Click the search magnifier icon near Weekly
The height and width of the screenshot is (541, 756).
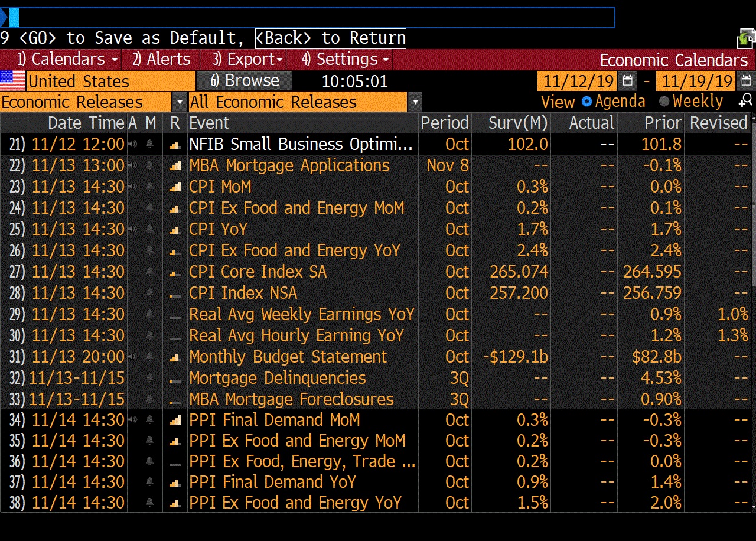point(746,101)
